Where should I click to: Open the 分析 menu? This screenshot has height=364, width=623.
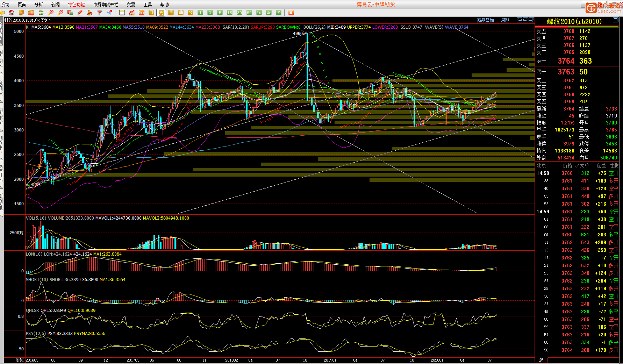click(x=38, y=5)
